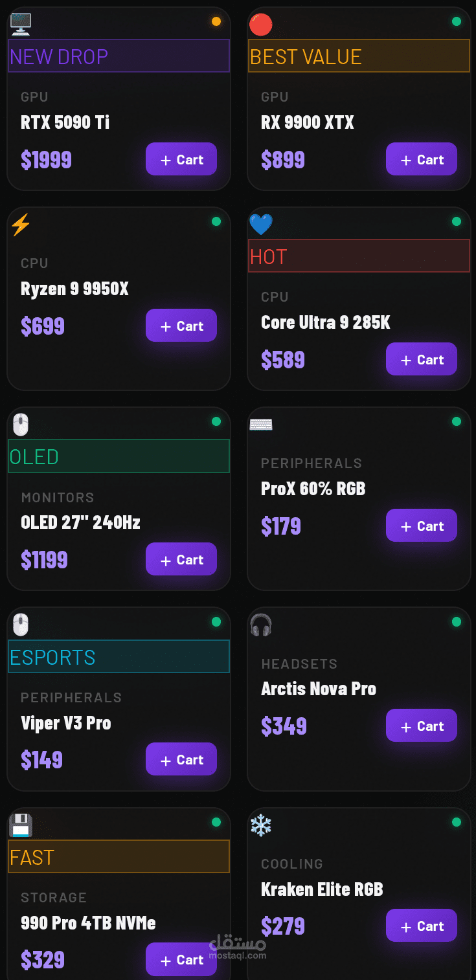Click the mouse icon above the ESPORTS badge
Screen dimensions: 476x980
pos(20,625)
